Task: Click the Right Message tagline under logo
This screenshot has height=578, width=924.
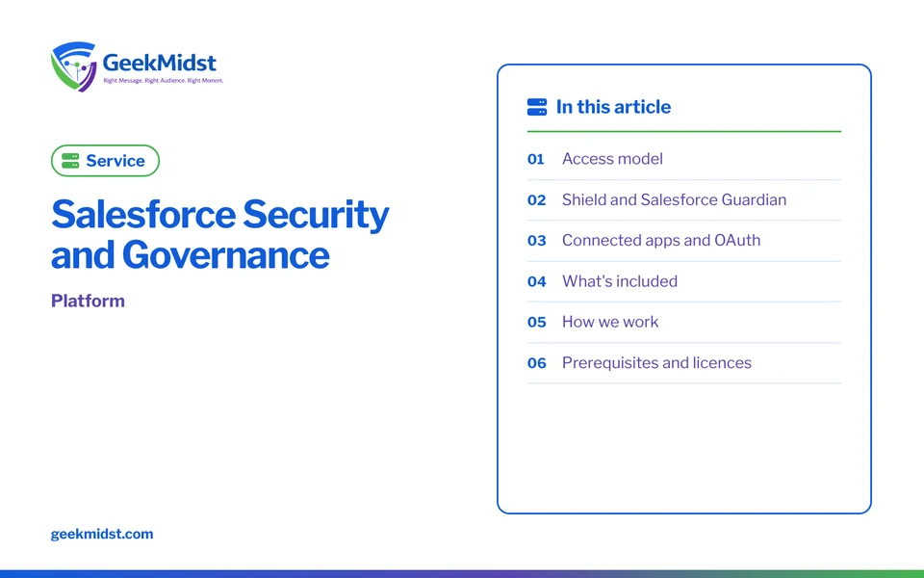Action: (164, 80)
